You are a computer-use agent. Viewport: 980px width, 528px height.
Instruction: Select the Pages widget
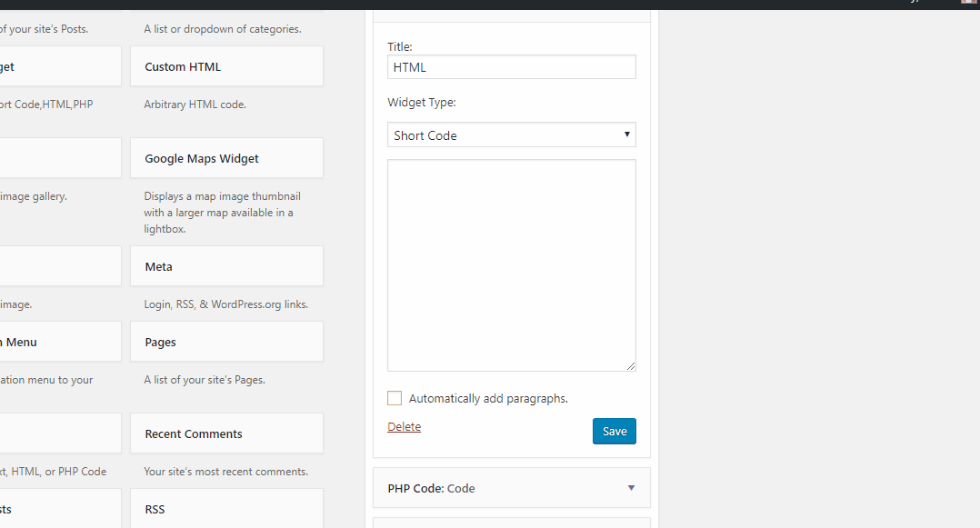click(226, 342)
